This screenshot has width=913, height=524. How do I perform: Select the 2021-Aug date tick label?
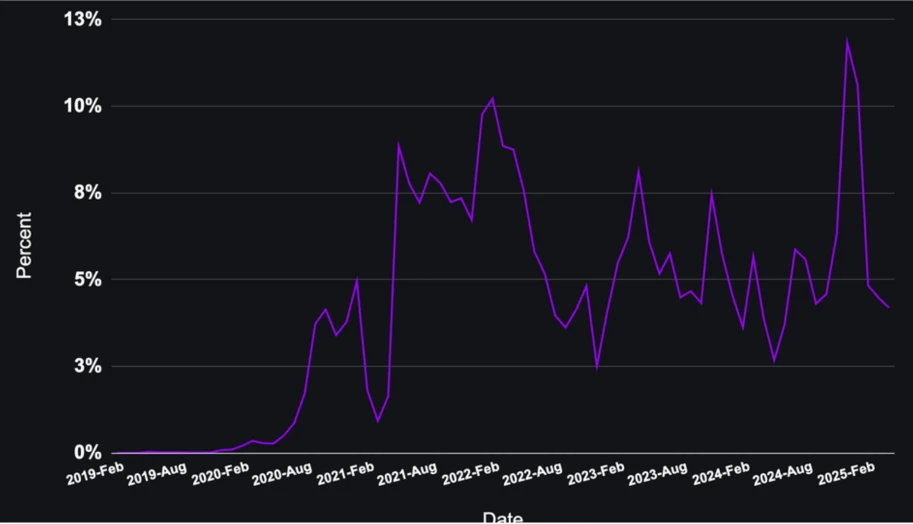[x=407, y=474]
